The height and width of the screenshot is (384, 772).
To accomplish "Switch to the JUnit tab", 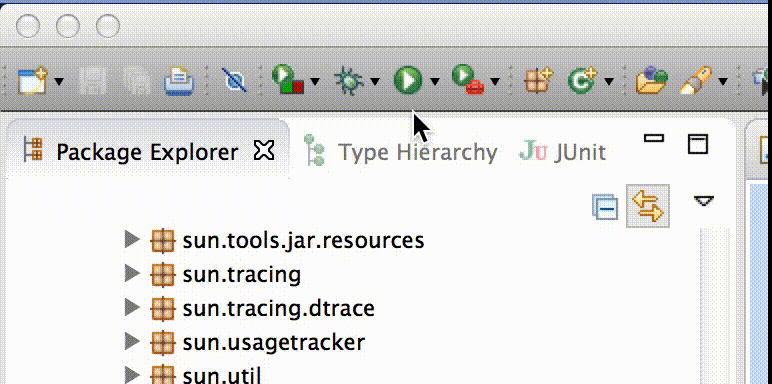I will tap(563, 152).
